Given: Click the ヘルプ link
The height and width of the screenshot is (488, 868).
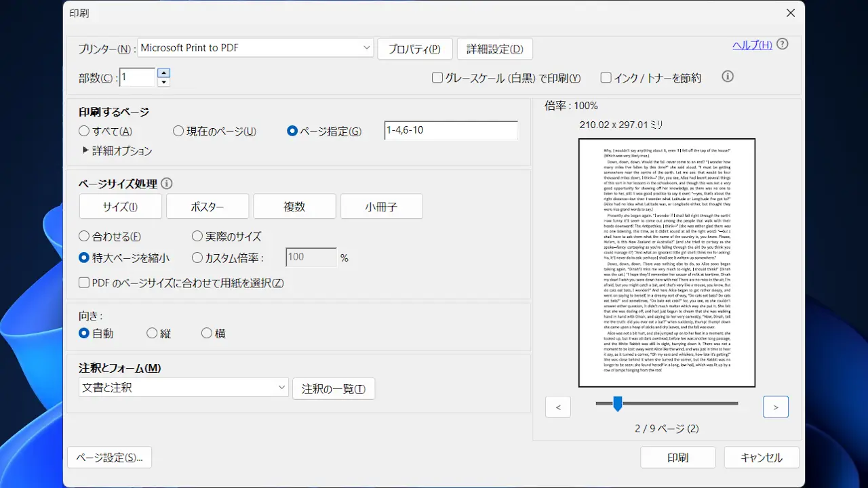Looking at the screenshot, I should point(752,45).
